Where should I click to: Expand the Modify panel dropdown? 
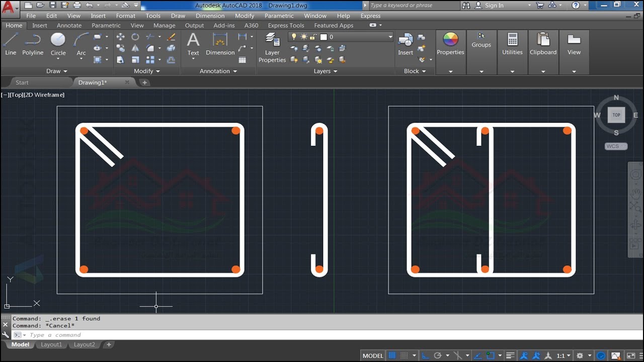point(147,71)
